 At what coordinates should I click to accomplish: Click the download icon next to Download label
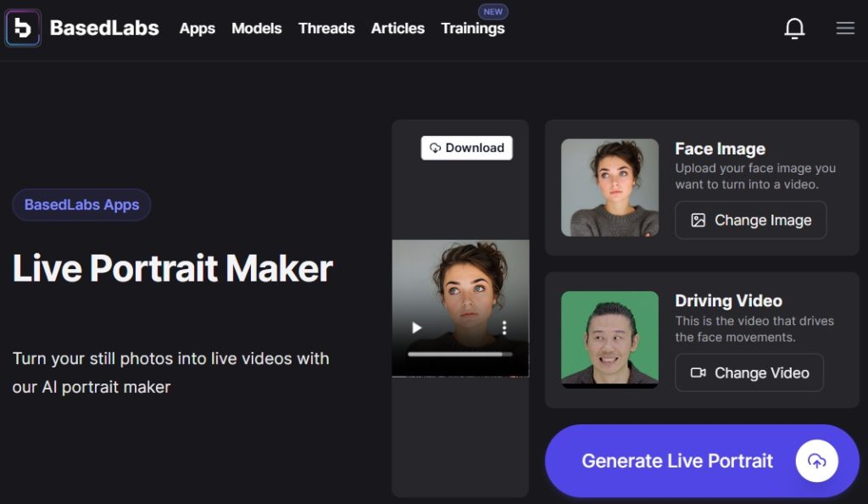pyautogui.click(x=434, y=148)
